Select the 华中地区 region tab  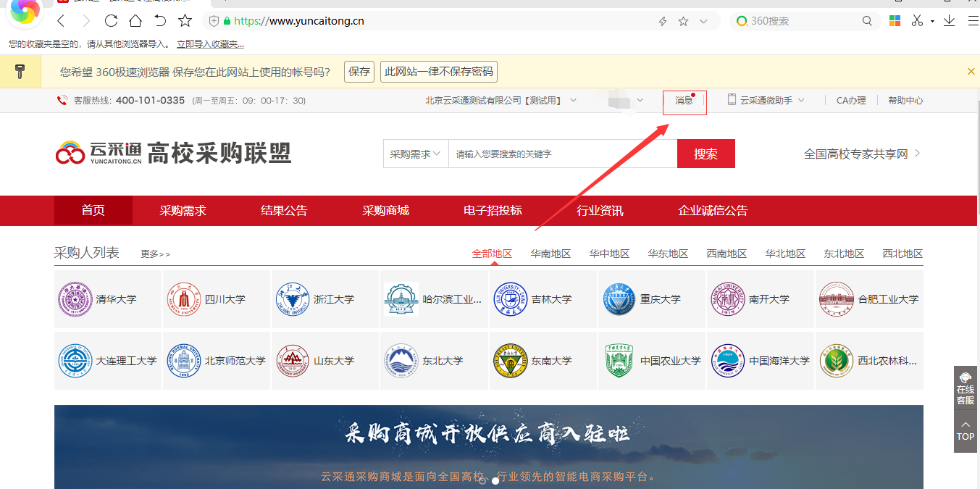pos(609,254)
